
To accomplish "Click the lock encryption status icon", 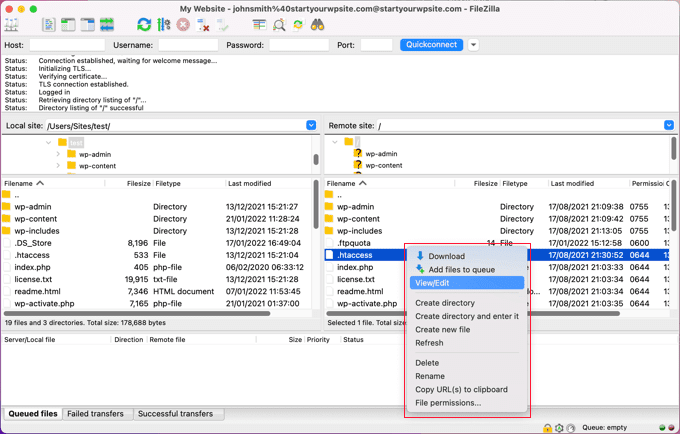I will pyautogui.click(x=547, y=428).
